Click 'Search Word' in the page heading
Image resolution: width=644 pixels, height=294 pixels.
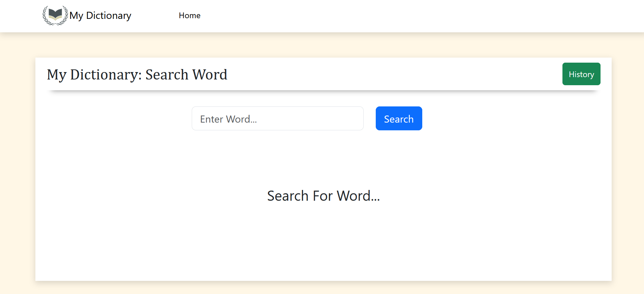(186, 74)
